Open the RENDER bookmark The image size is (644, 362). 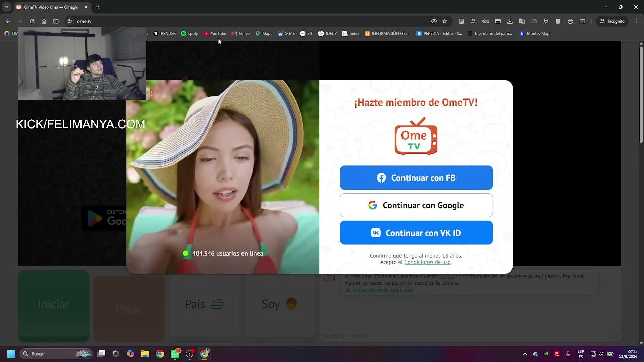[165, 34]
